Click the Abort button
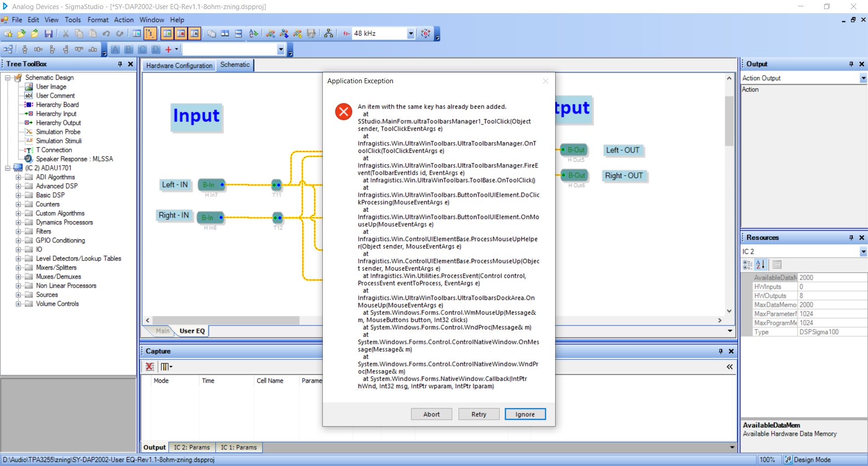Image resolution: width=868 pixels, height=466 pixels. (431, 414)
